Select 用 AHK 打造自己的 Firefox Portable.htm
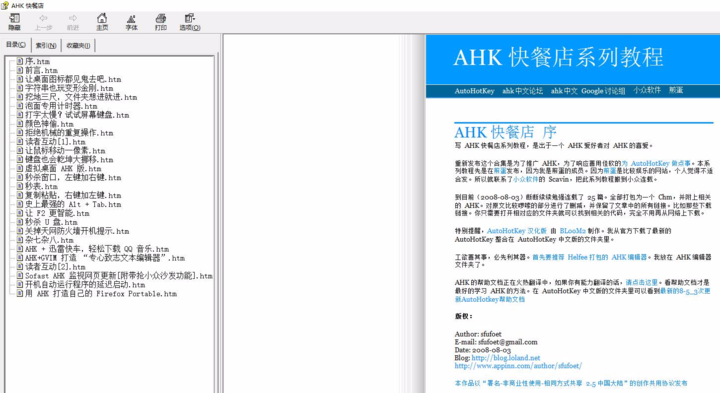 coord(101,294)
